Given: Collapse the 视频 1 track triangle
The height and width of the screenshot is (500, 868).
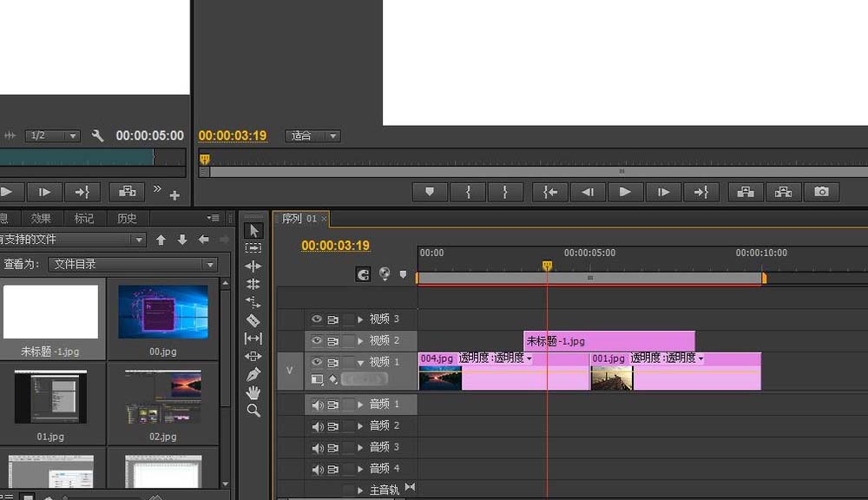Looking at the screenshot, I should coord(360,362).
